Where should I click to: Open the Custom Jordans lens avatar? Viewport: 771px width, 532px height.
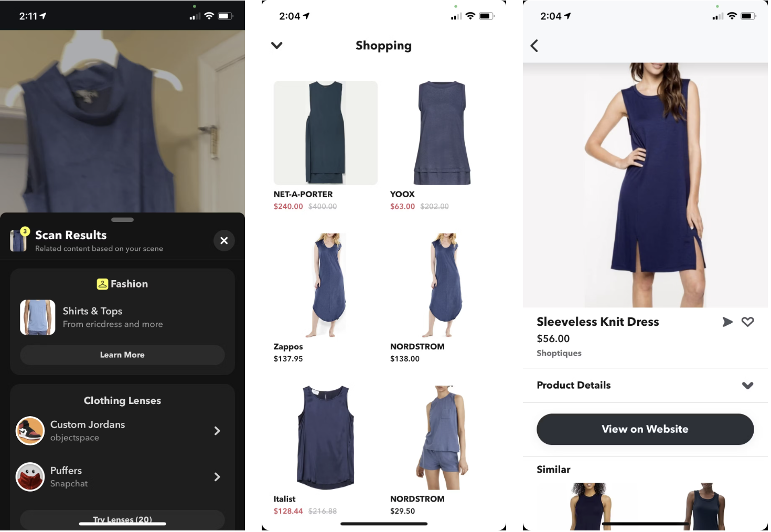pos(30,431)
